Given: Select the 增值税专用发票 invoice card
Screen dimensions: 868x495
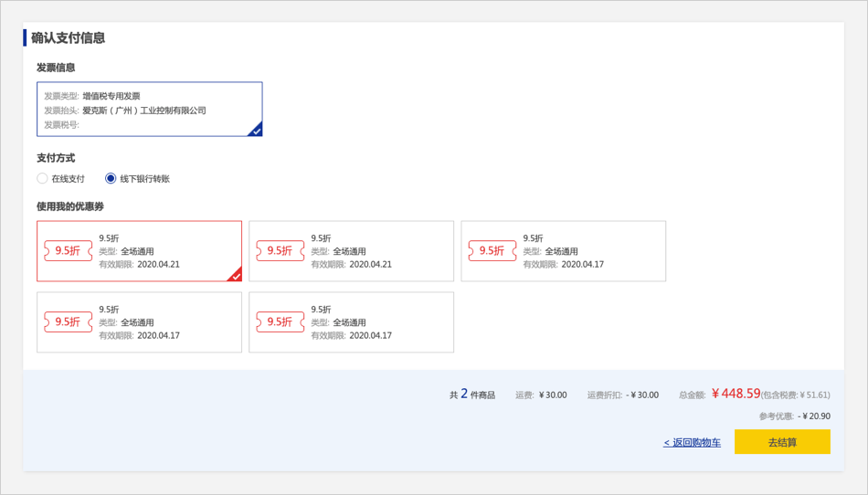Looking at the screenshot, I should (x=149, y=109).
